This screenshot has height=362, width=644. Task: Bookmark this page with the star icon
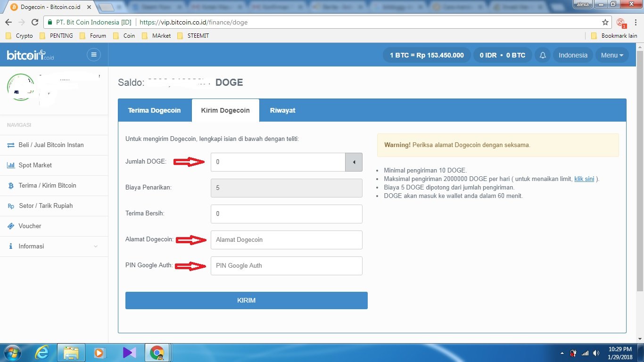coord(605,22)
